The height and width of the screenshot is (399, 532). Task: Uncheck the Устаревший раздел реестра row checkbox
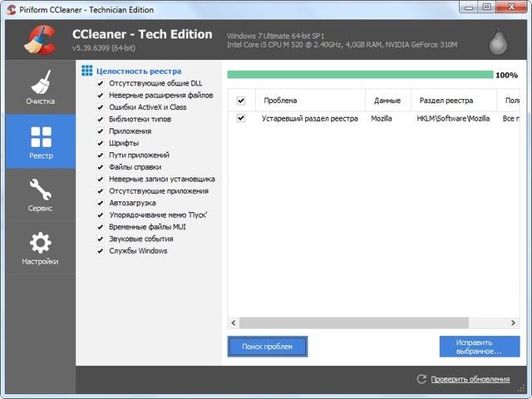tap(241, 119)
